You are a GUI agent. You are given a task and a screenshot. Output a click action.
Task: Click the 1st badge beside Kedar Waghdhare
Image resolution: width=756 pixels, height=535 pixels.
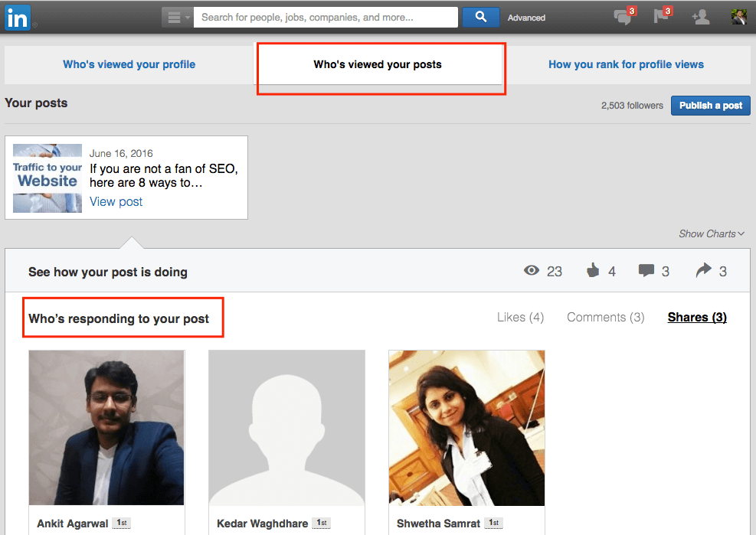(321, 523)
